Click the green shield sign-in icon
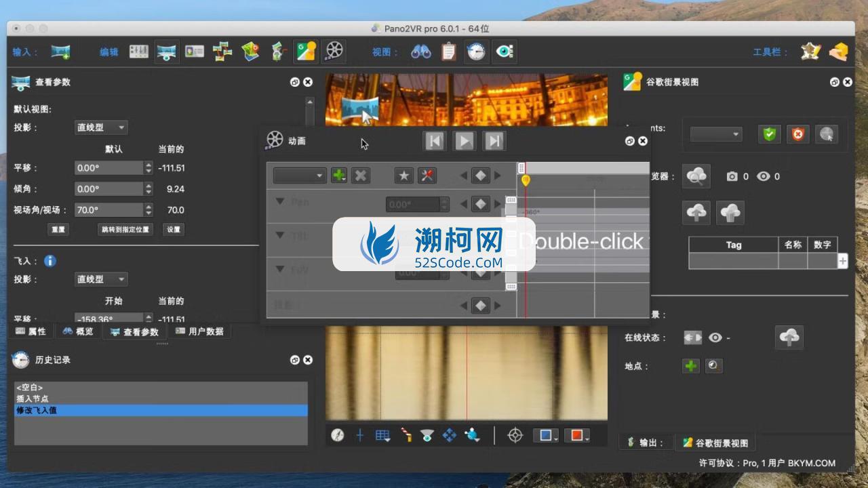 [x=769, y=134]
